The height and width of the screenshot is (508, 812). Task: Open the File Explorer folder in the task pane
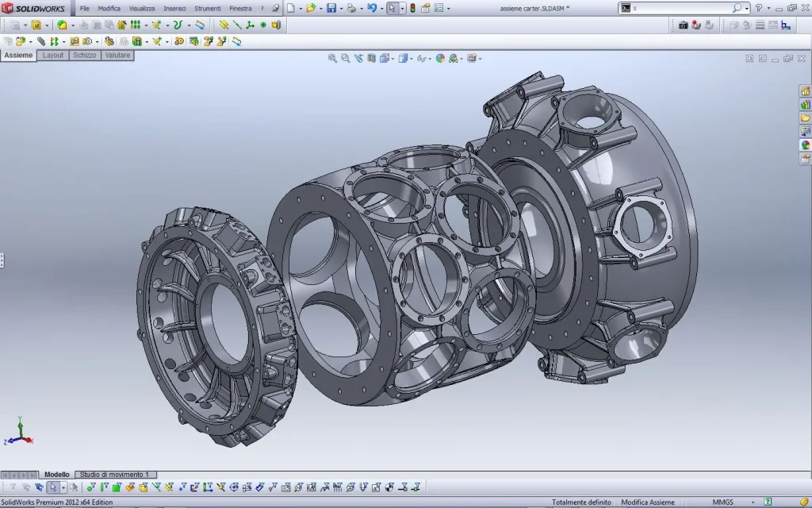point(806,118)
